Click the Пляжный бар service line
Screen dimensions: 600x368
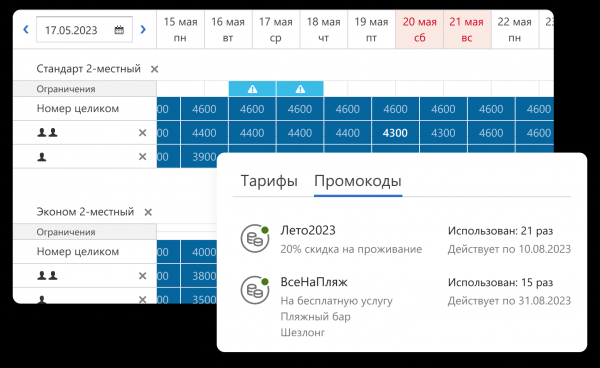pos(315,317)
